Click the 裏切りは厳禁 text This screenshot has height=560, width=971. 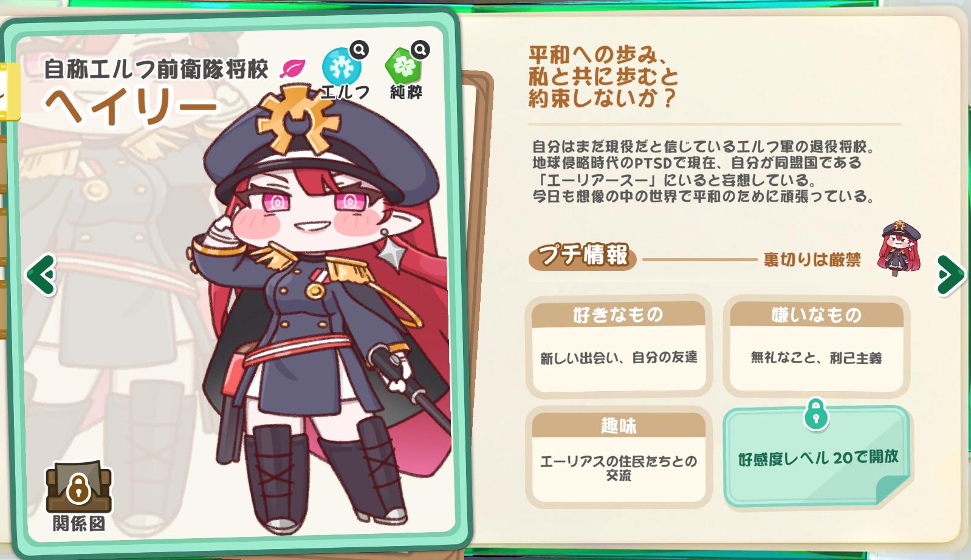click(812, 260)
